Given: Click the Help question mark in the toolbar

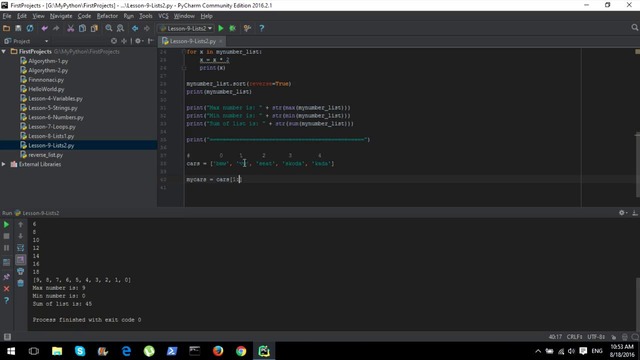Looking at the screenshot, I should (262, 28).
